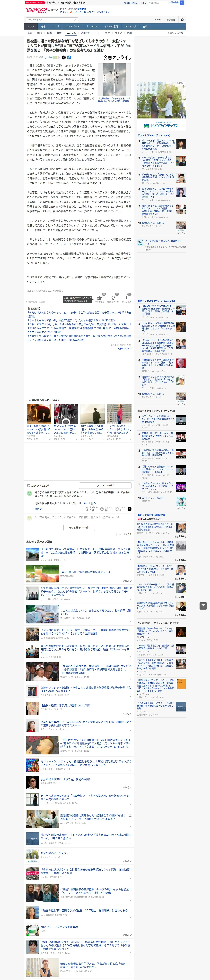Viewport: 210px width, 980px height.
Task: Open the 科学 category
Action: coord(107,33)
